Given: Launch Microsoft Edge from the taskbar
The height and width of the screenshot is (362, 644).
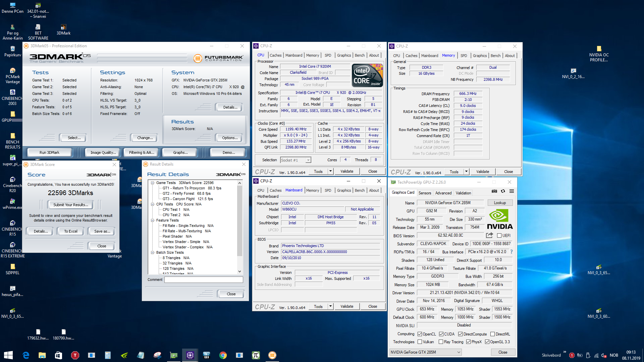Looking at the screenshot, I should click(x=26, y=355).
